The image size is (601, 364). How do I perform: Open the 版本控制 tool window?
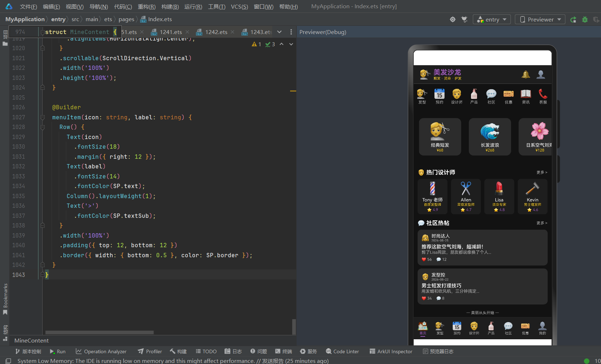(x=28, y=351)
